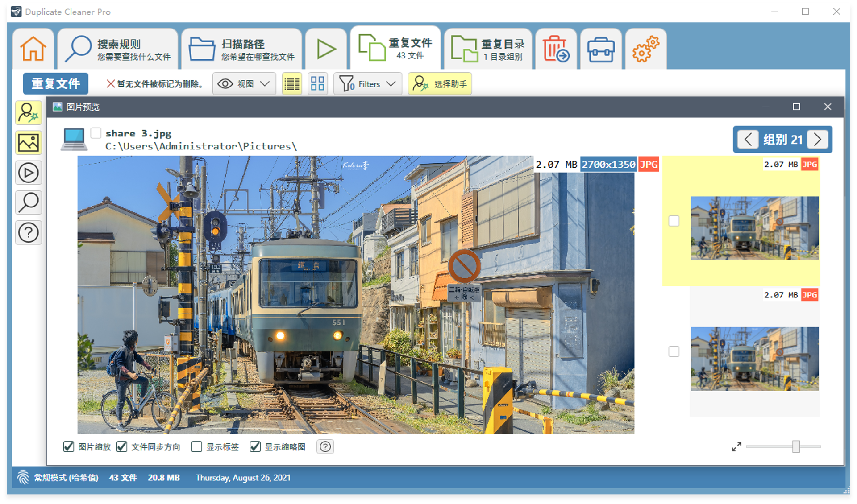The height and width of the screenshot is (504, 857).
Task: Go to previous group arrow
Action: coord(748,139)
